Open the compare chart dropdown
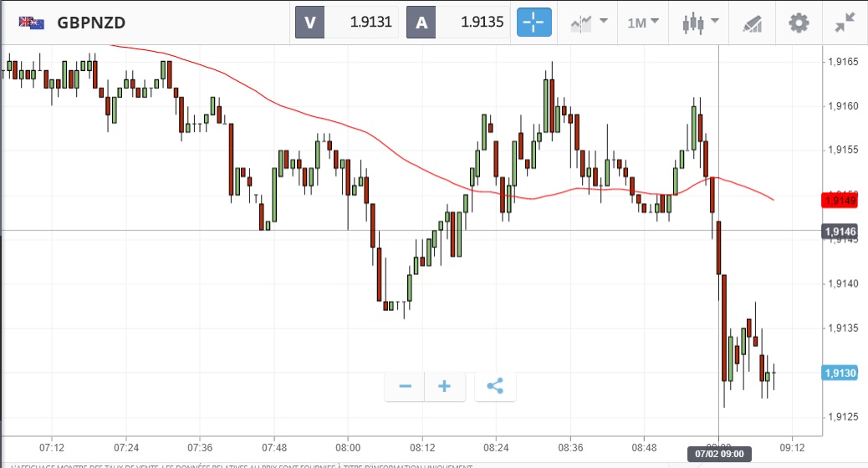Image resolution: width=868 pixels, height=468 pixels. 589,23
